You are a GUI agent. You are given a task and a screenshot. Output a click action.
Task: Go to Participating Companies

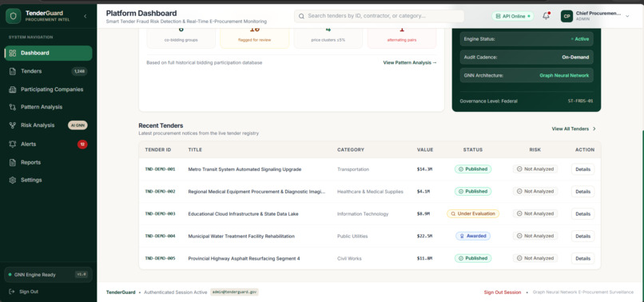click(49, 89)
